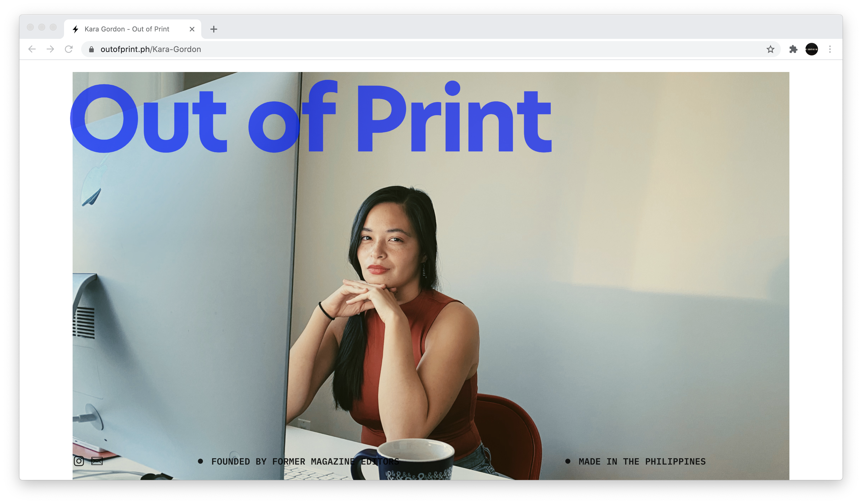Viewport: 862px width, 504px height.
Task: Click the outofprint.ph address bar
Action: coord(410,49)
